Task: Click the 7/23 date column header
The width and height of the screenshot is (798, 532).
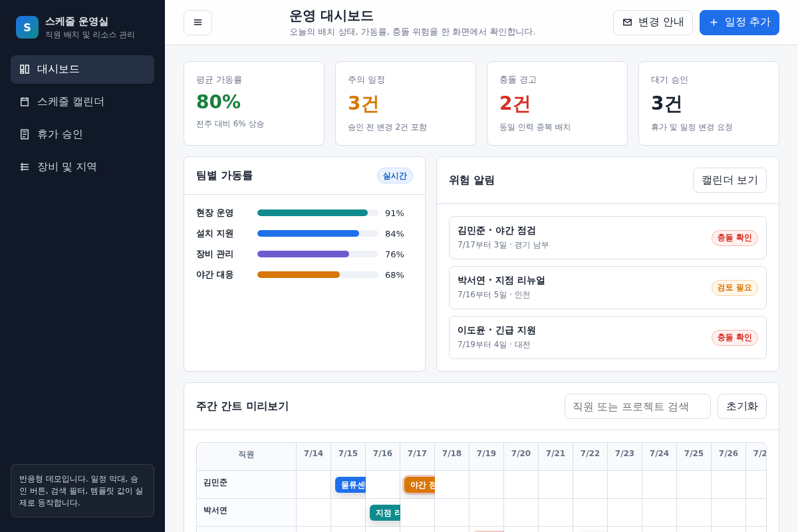Action: (x=625, y=456)
